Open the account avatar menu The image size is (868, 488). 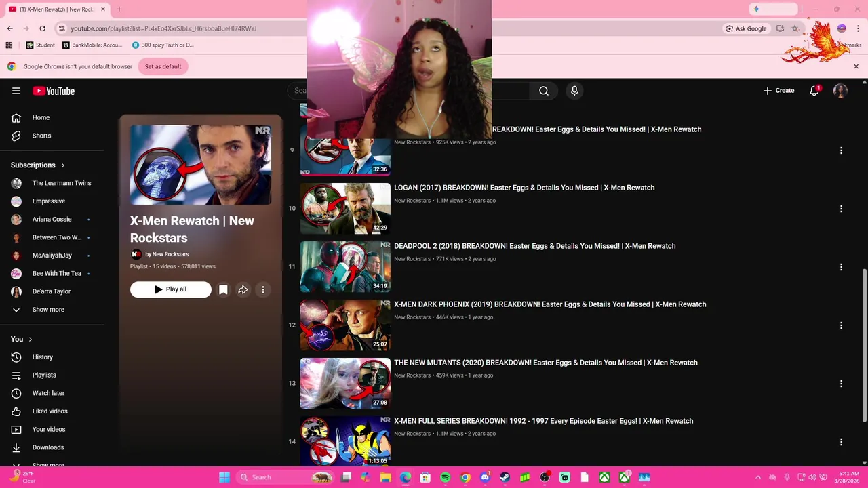(x=840, y=91)
